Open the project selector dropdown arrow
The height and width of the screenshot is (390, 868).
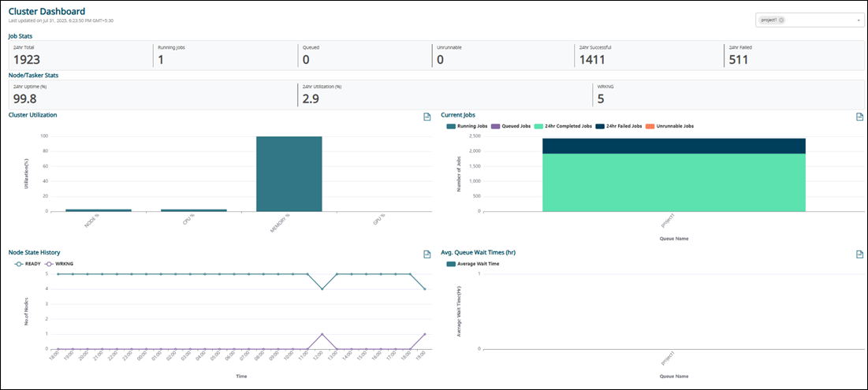(x=857, y=20)
